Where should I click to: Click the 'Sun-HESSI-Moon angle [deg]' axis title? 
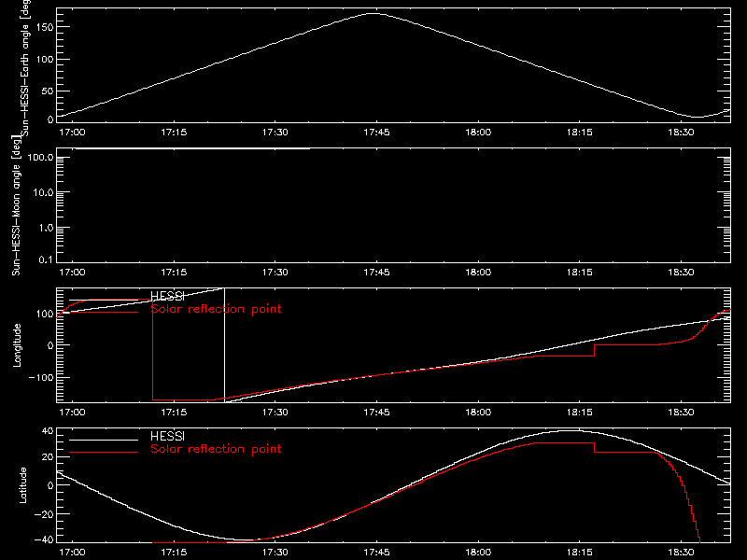point(16,204)
